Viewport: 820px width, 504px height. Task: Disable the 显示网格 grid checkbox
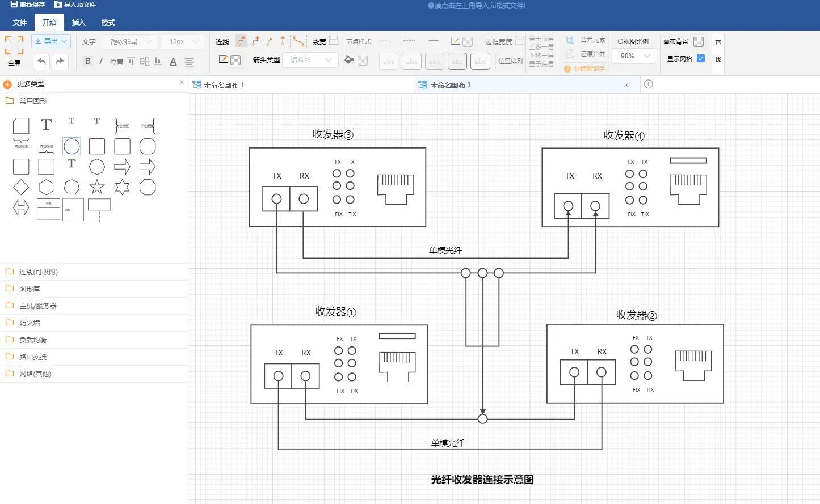point(701,58)
